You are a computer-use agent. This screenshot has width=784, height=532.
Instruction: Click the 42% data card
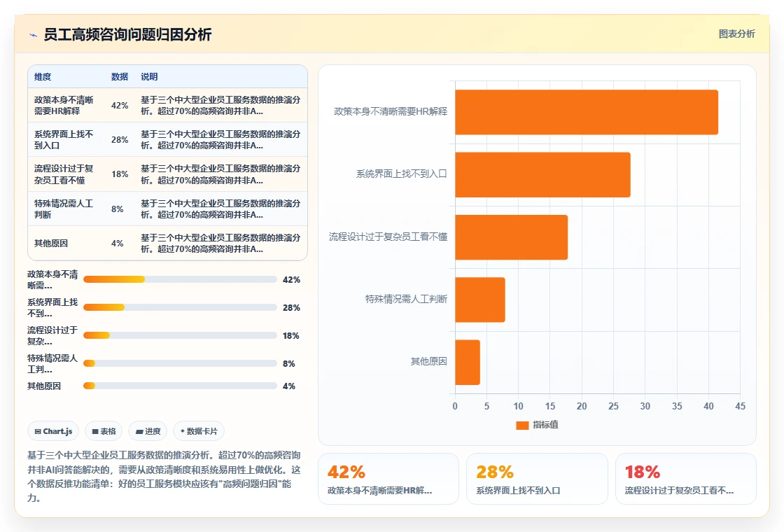pos(388,479)
